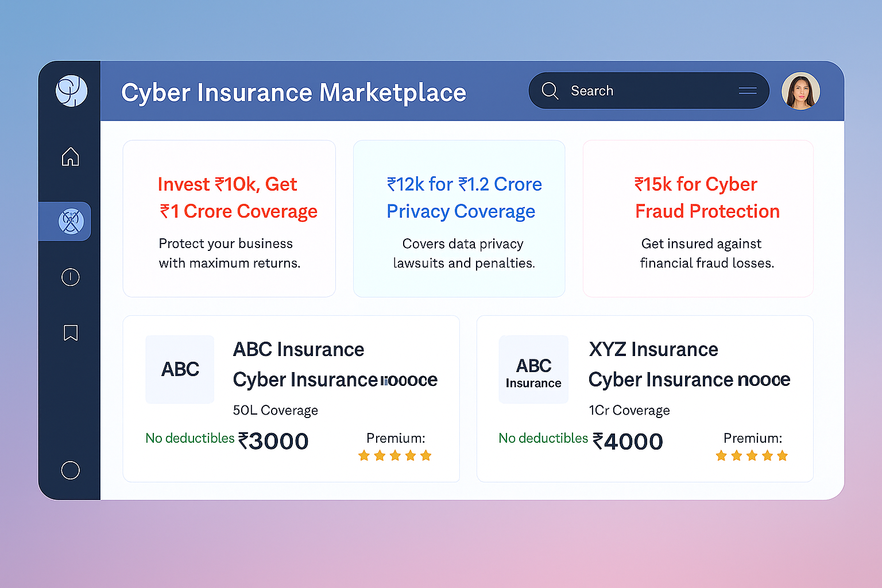
Task: Select the ₹3000 premium price
Action: pos(273,441)
